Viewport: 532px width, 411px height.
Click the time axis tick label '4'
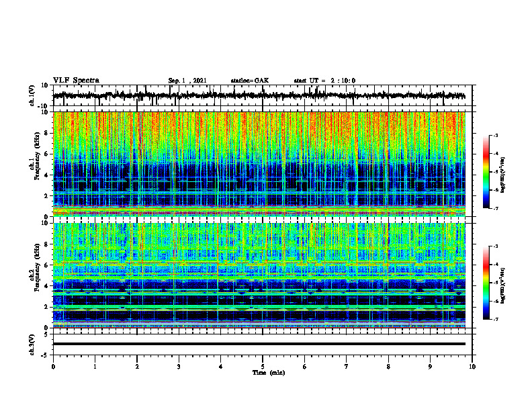pyautogui.click(x=221, y=367)
